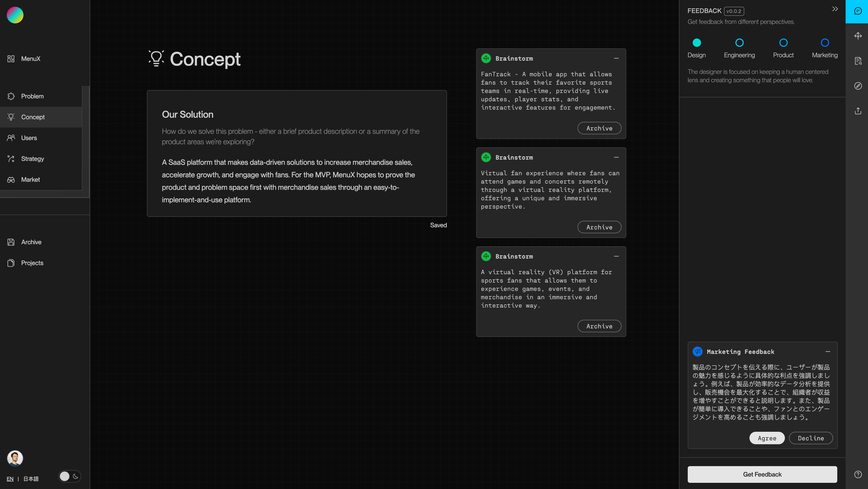Open the Archive page from sidebar
868x489 pixels.
[31, 242]
